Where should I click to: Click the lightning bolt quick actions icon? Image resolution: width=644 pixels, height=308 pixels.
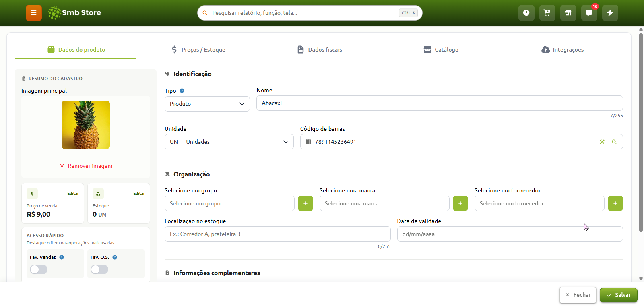coord(610,13)
